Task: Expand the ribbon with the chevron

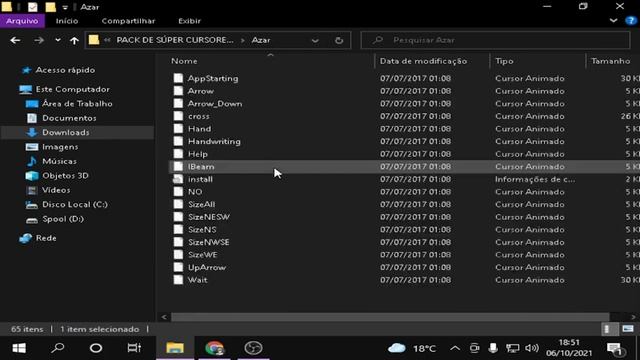Action: pyautogui.click(x=613, y=20)
